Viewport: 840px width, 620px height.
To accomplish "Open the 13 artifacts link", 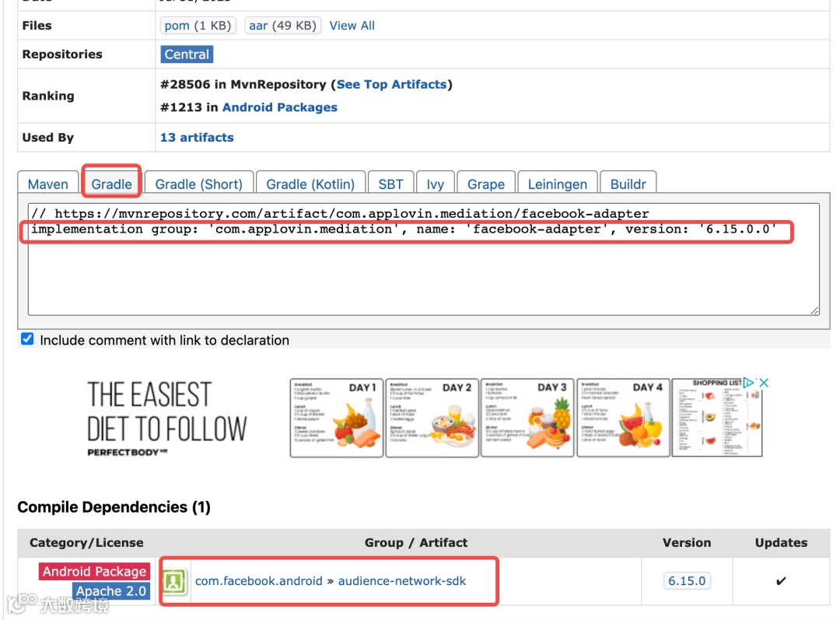I will coord(197,137).
